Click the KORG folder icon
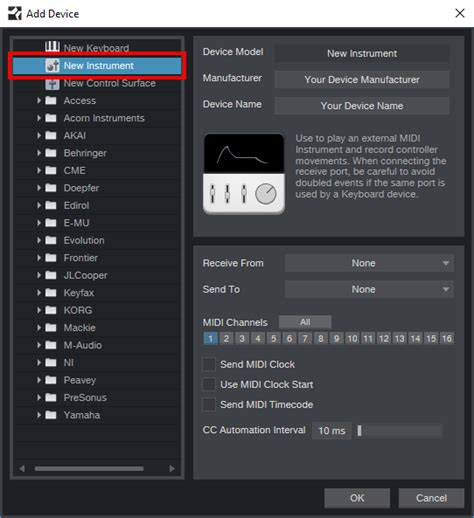 point(51,310)
